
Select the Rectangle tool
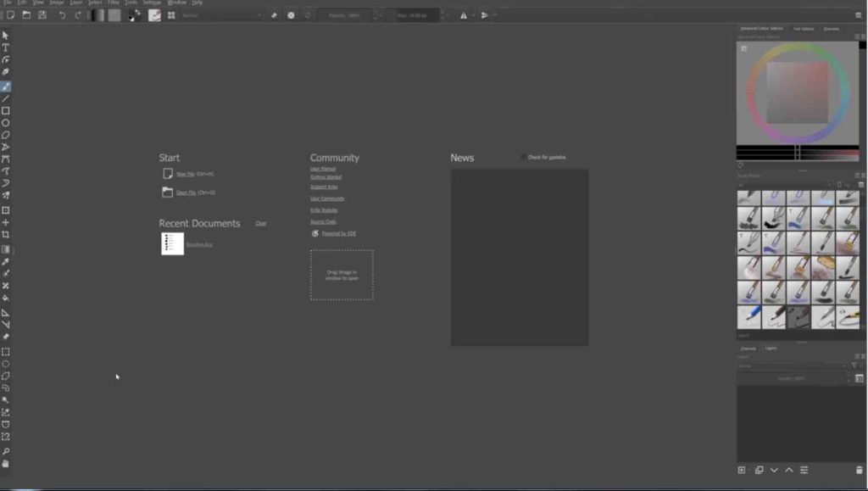6,111
